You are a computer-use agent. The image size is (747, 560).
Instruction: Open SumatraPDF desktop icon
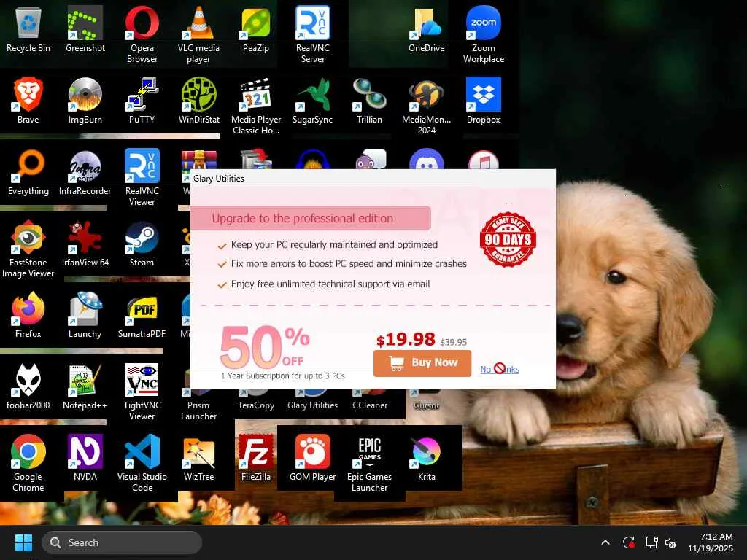pos(142,314)
